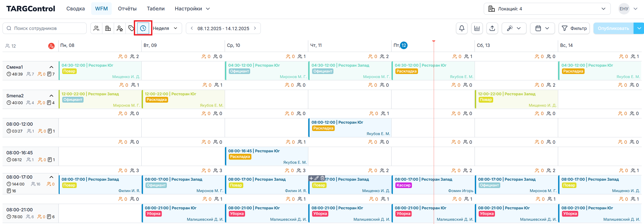Open the magic wand auto-planning menu
The height and width of the screenshot is (224, 644).
[x=514, y=28]
